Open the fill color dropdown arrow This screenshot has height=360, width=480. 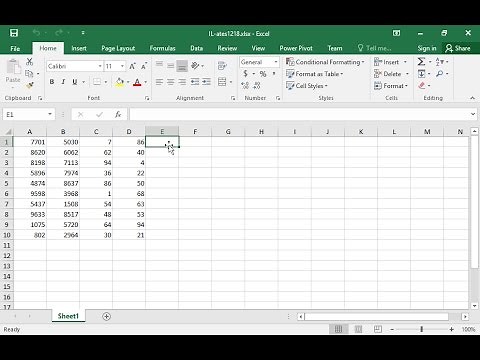[x=128, y=82]
